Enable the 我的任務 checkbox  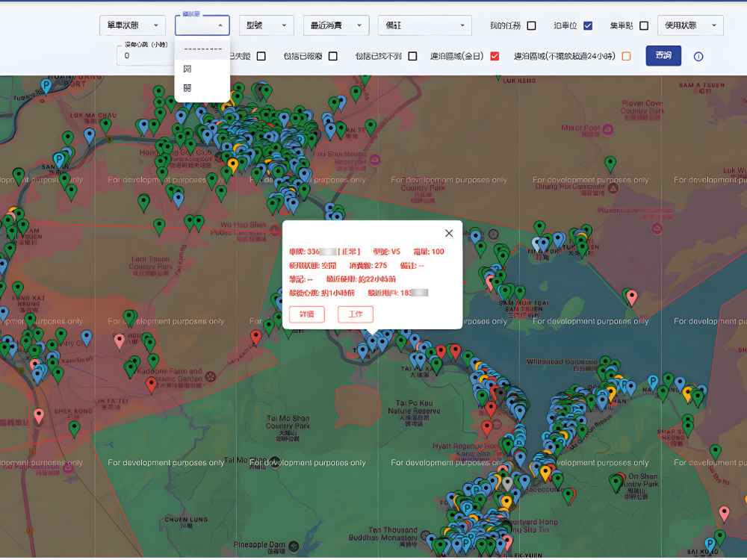pyautogui.click(x=532, y=25)
